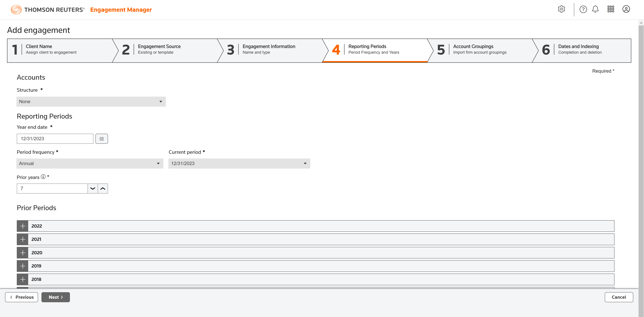This screenshot has height=317, width=644.
Task: Open the Structure dropdown
Action: [91, 101]
